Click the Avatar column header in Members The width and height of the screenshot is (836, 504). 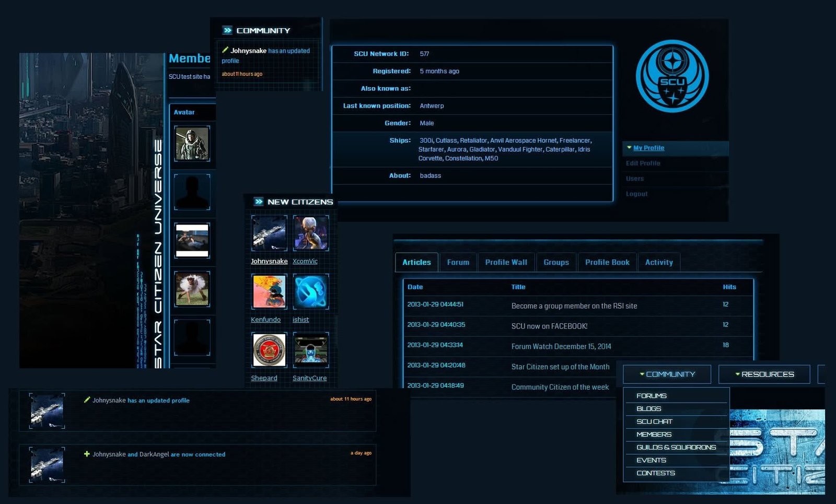tap(184, 112)
